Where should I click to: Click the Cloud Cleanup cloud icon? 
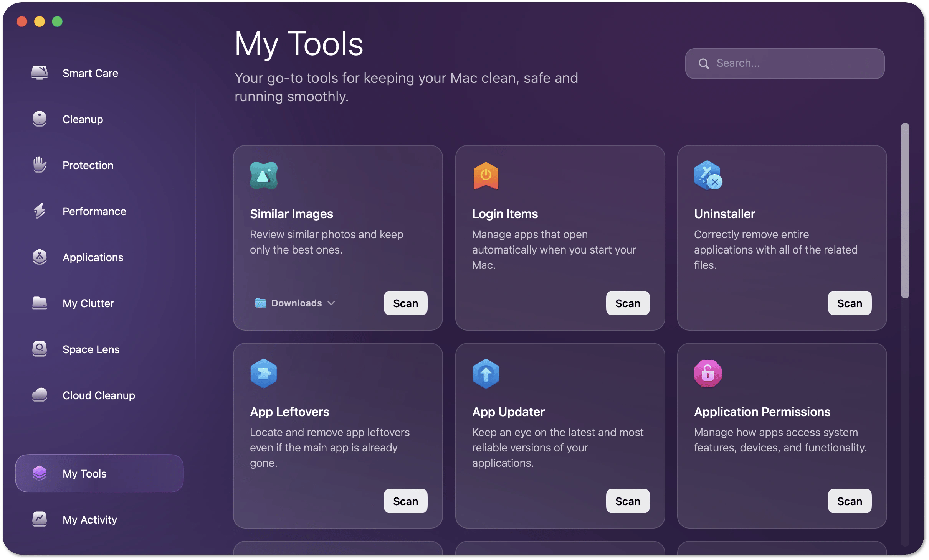pyautogui.click(x=40, y=395)
